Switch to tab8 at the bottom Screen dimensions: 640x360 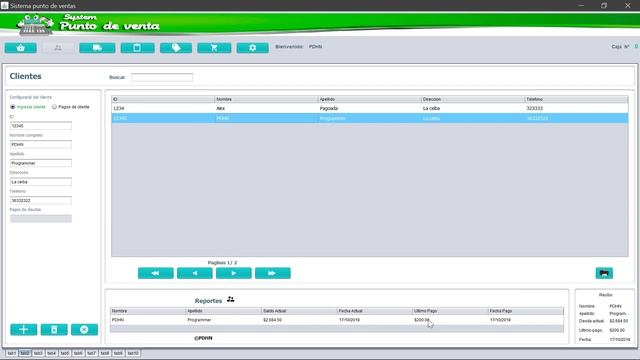click(x=105, y=353)
